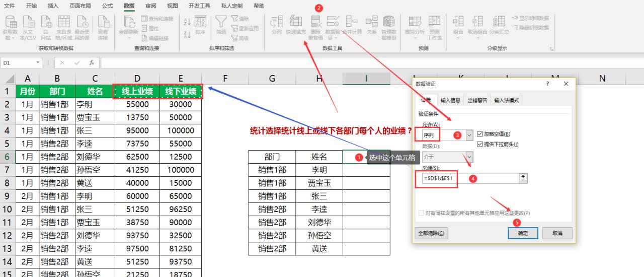This screenshot has height=277, width=644.
Task: Click the dialog help question mark
Action: (547, 84)
